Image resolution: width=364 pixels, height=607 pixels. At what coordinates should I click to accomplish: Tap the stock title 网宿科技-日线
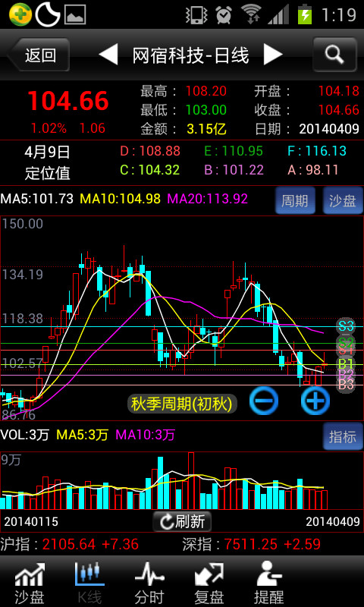click(x=190, y=55)
